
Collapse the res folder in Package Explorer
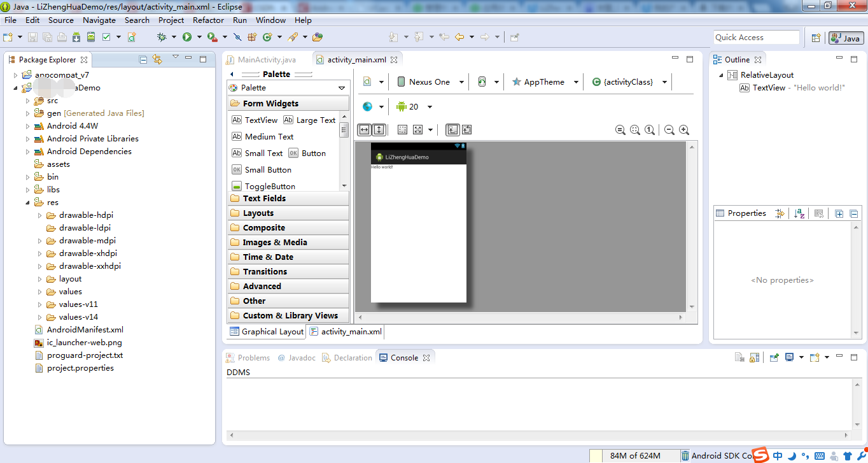27,203
